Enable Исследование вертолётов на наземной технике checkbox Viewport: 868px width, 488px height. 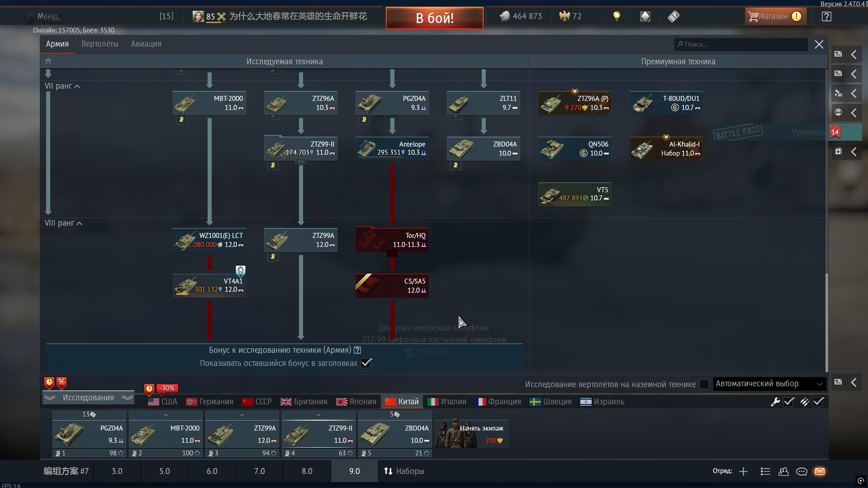[x=704, y=384]
